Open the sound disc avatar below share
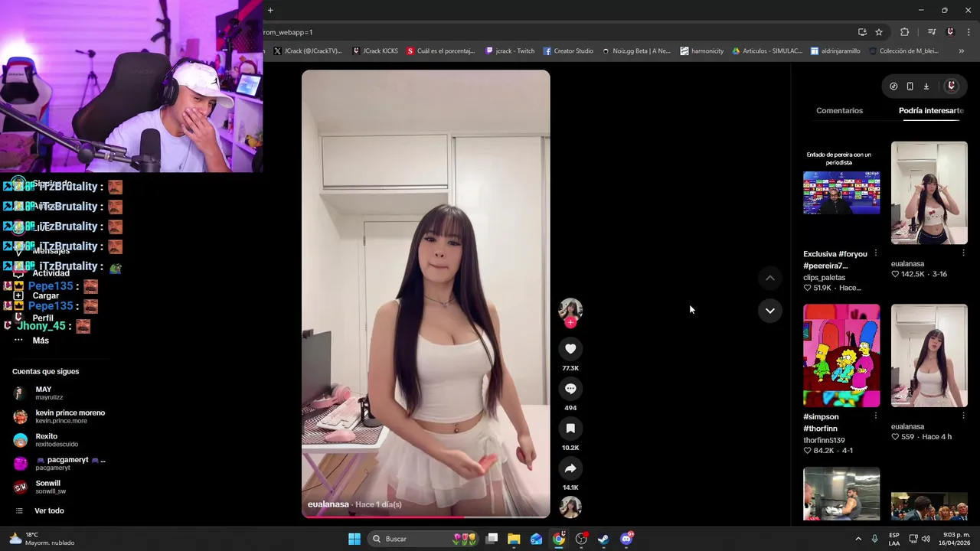The width and height of the screenshot is (980, 551). click(x=570, y=507)
